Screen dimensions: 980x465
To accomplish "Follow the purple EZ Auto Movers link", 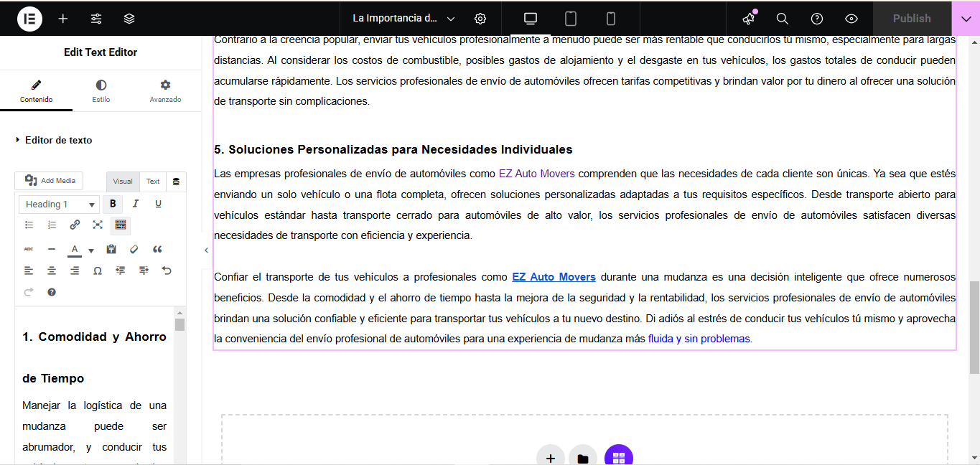I will click(537, 173).
